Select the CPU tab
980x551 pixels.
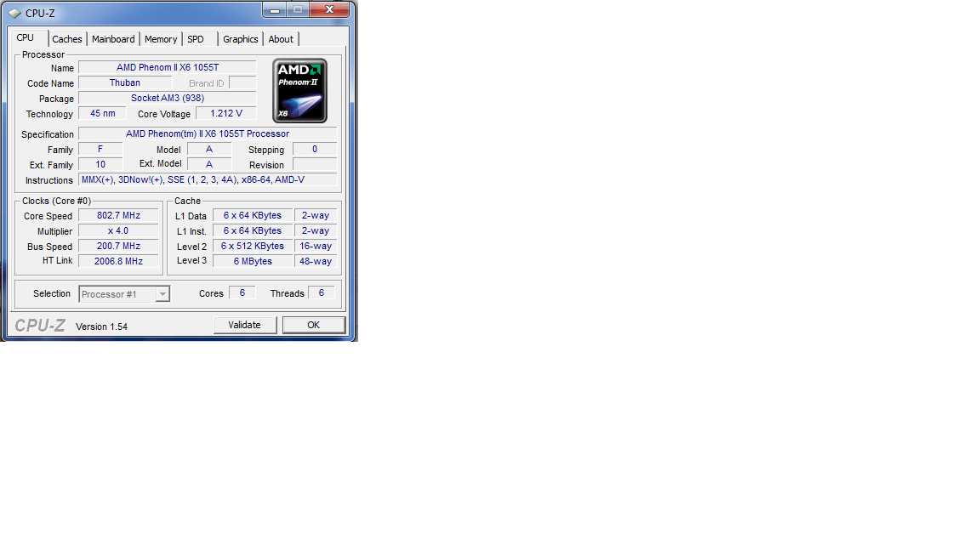(26, 37)
